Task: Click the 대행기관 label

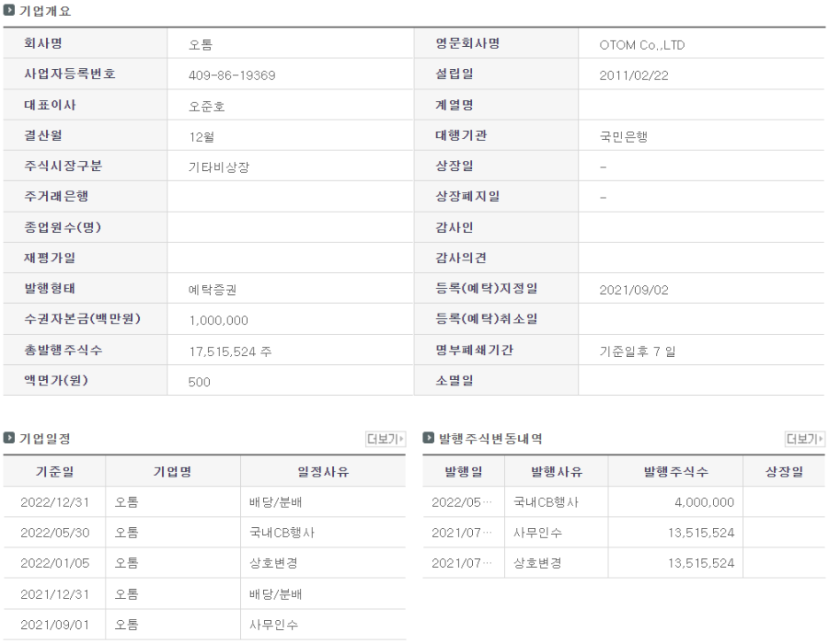Action: tap(461, 136)
